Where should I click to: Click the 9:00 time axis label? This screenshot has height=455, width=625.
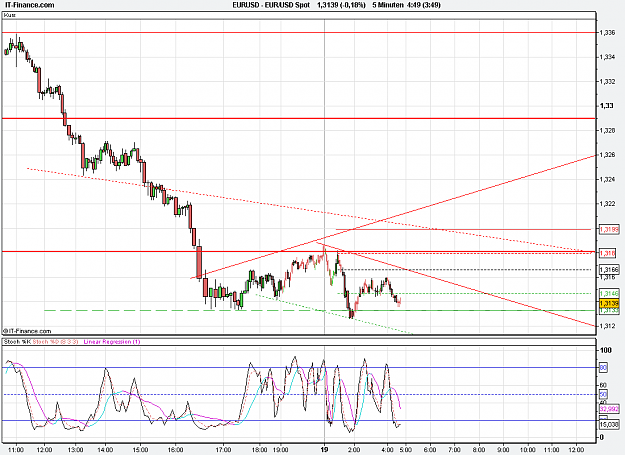pos(503,450)
